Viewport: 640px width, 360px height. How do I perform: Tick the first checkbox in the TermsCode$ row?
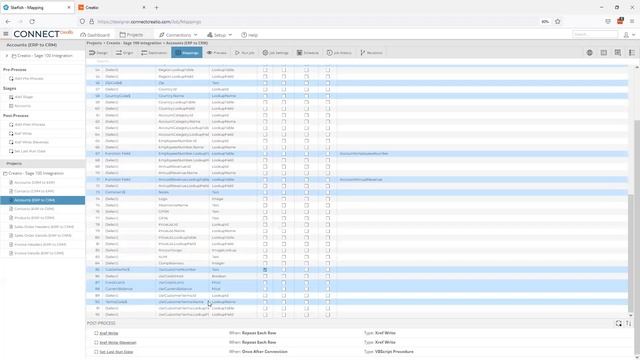click(x=265, y=302)
